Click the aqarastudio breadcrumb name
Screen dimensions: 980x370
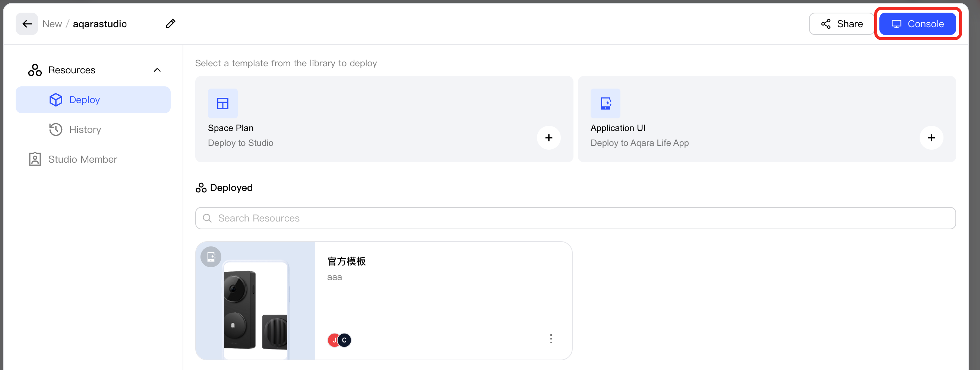click(x=99, y=24)
